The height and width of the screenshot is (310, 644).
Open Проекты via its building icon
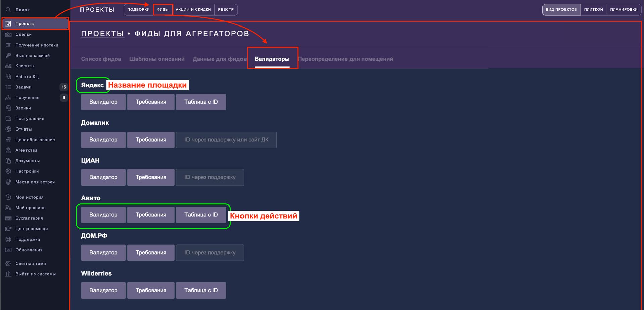[x=8, y=24]
